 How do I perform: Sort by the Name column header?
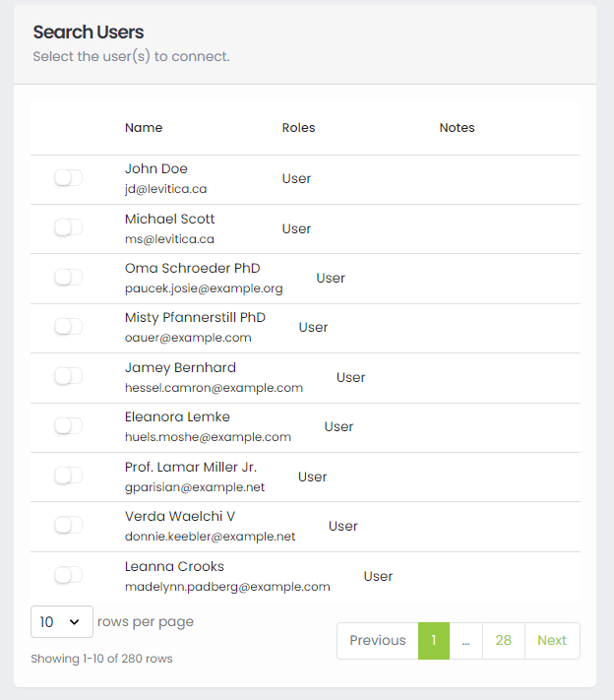click(144, 128)
